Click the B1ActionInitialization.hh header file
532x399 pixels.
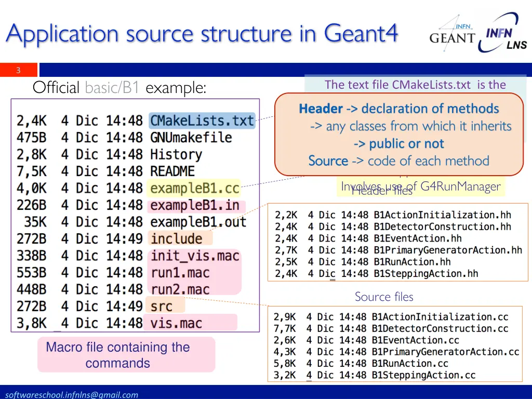coord(443,215)
